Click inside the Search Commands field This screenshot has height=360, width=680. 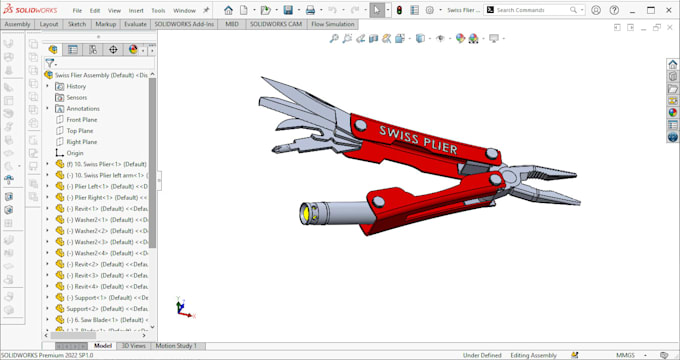[533, 10]
